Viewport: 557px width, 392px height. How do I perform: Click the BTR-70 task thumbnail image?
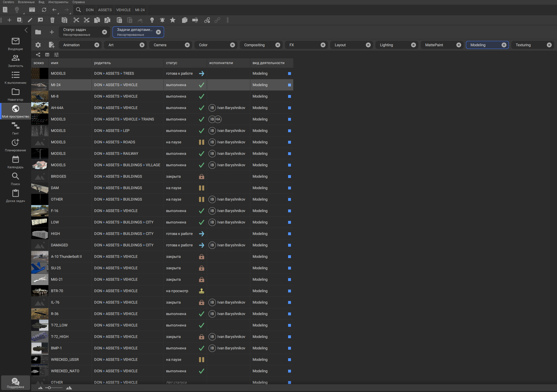click(40, 291)
